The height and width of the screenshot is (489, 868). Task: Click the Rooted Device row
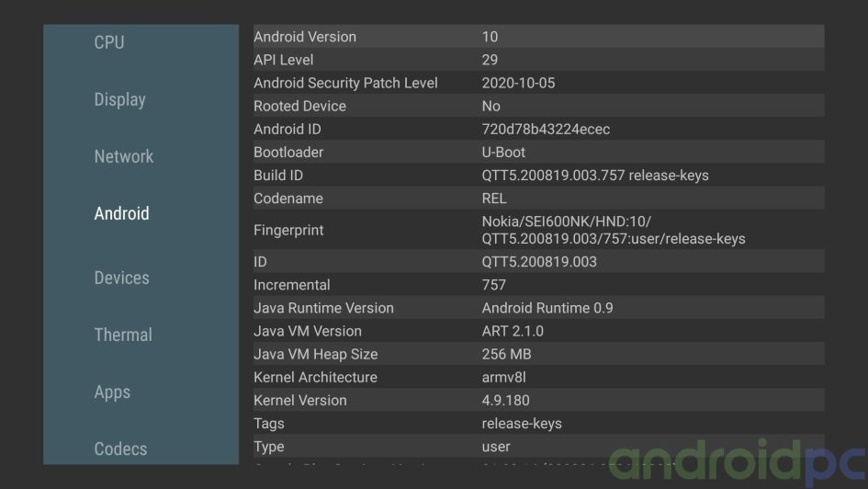click(x=538, y=106)
